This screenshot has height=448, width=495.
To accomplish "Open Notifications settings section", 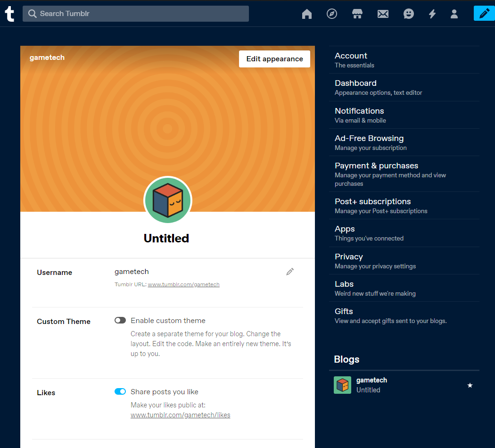I will coord(404,115).
